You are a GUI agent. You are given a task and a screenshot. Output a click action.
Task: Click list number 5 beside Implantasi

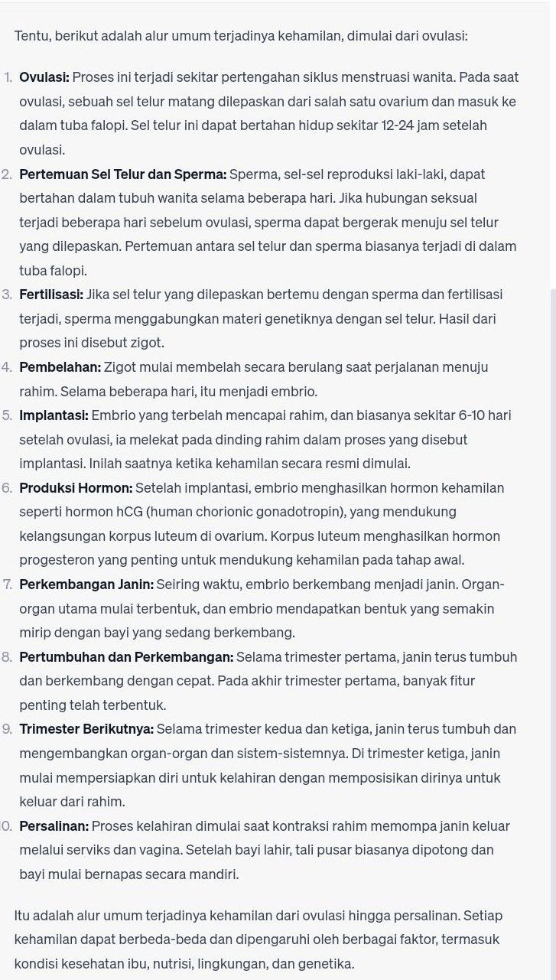point(7,415)
